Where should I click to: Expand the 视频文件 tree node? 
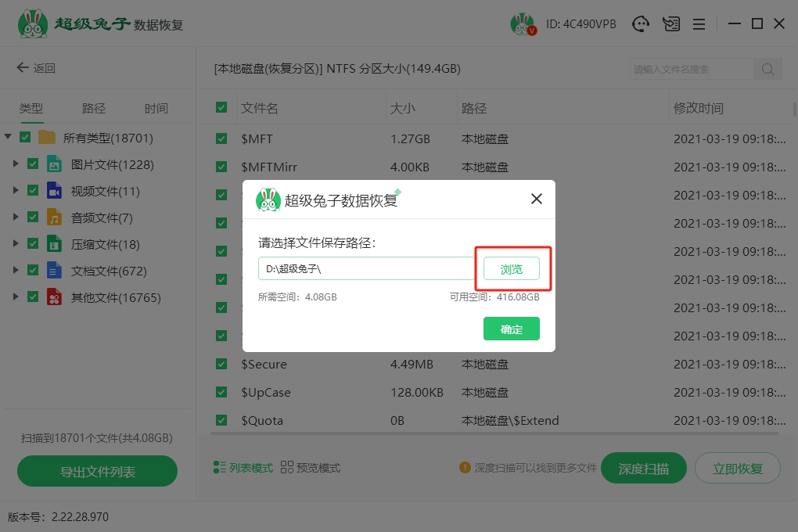tap(16, 191)
